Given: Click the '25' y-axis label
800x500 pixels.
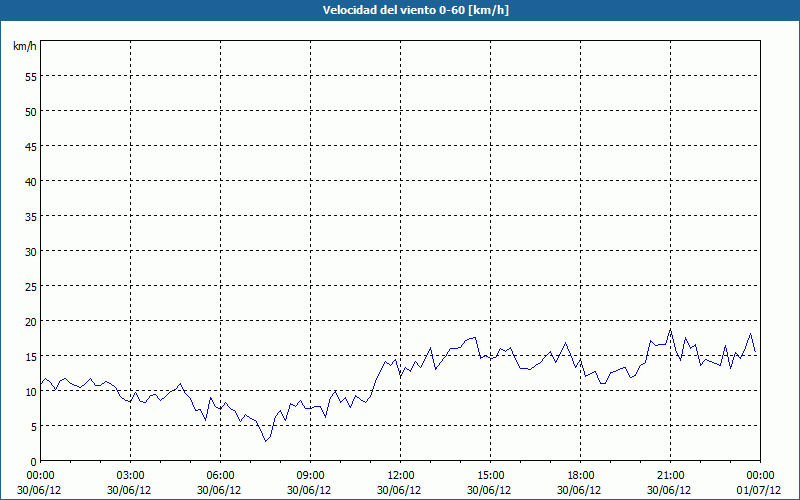Looking at the screenshot, I should tap(31, 287).
